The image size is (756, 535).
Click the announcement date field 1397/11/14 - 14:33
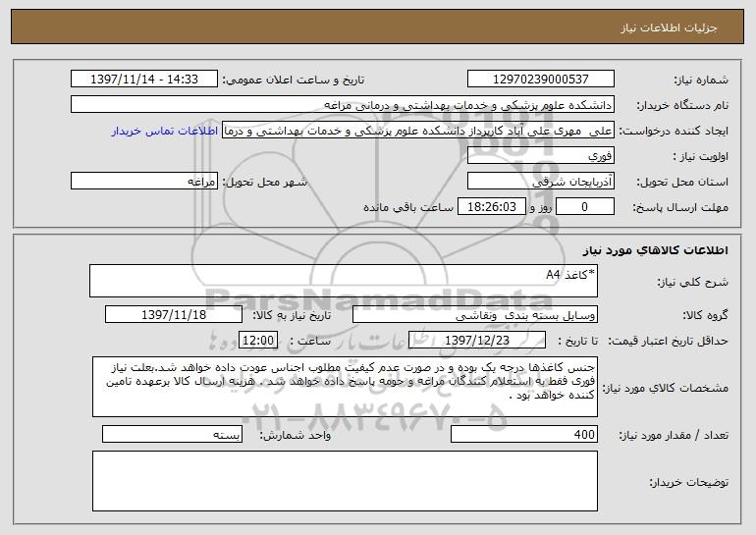(144, 80)
